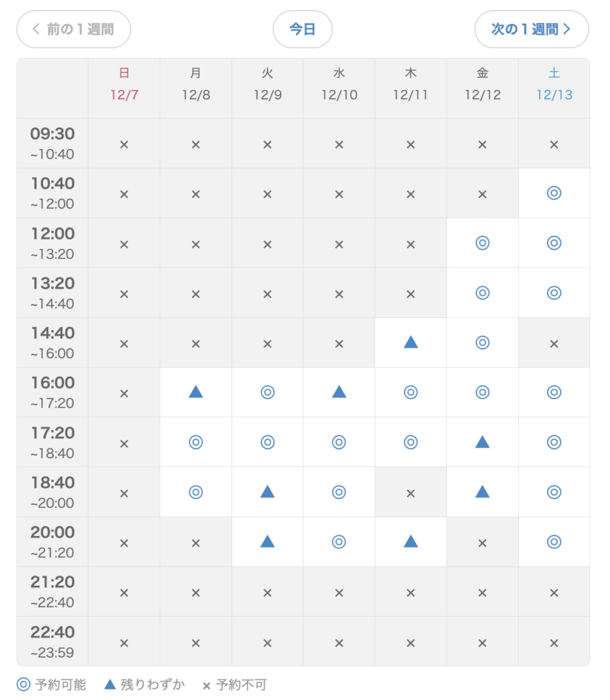Select the few-left slot Wednesday 12/10 at 16:00
610x700 pixels.
pyautogui.click(x=339, y=392)
